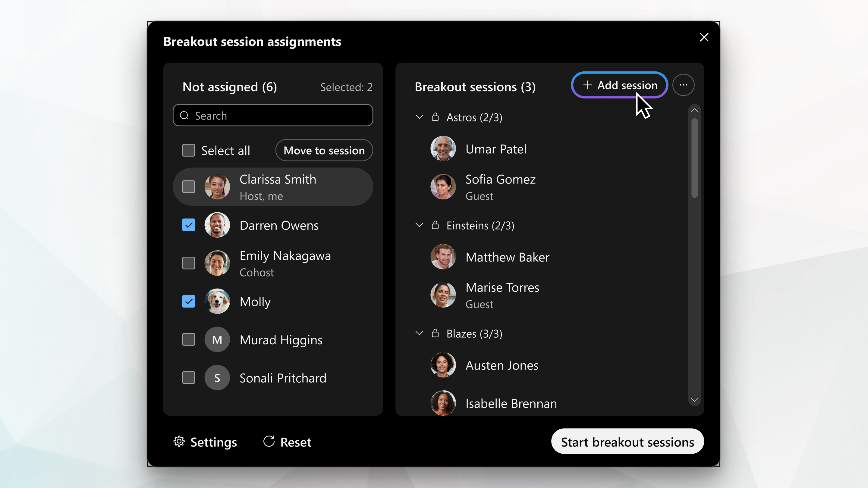Click the ellipsis more options icon
The image size is (868, 488).
point(684,85)
